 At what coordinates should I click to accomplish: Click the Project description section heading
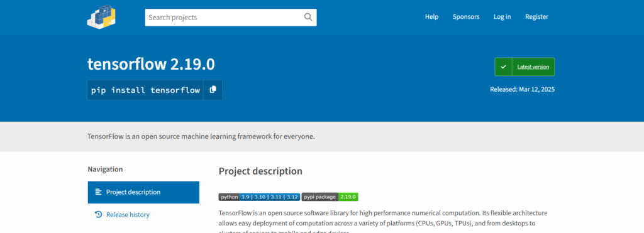point(260,171)
